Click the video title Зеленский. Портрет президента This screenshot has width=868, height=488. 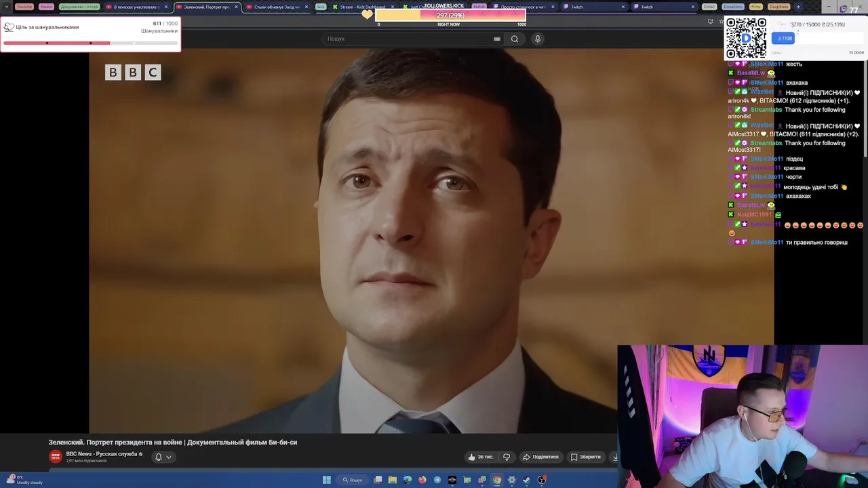[x=173, y=442]
